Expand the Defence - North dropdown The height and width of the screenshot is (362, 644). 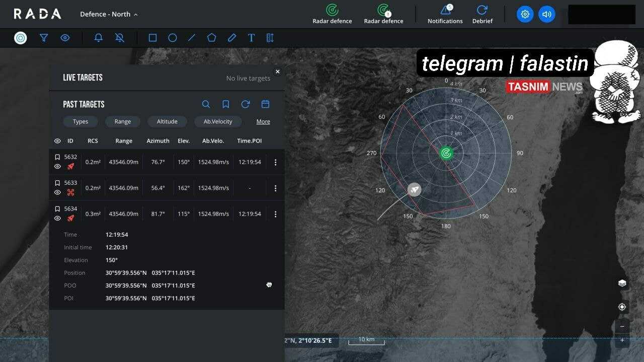(109, 14)
